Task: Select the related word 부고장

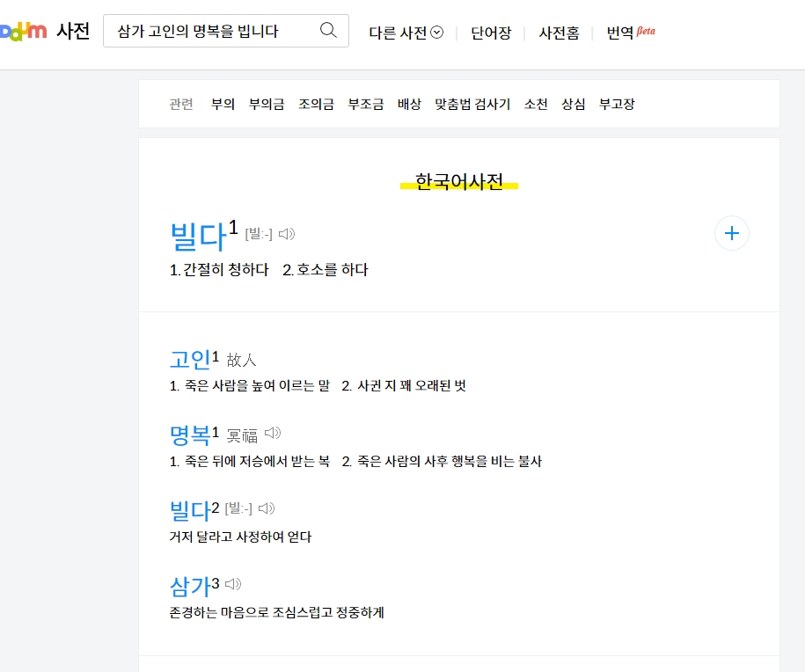Action: [617, 103]
